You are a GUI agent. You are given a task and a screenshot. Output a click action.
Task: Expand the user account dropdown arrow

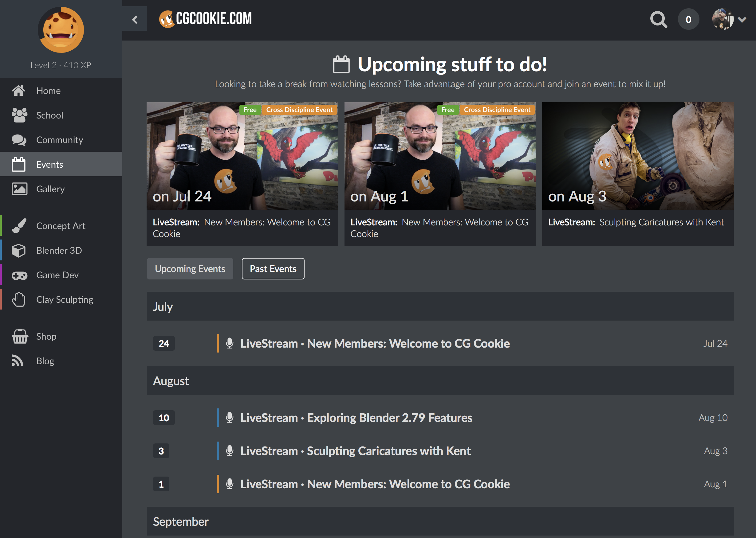(x=742, y=20)
